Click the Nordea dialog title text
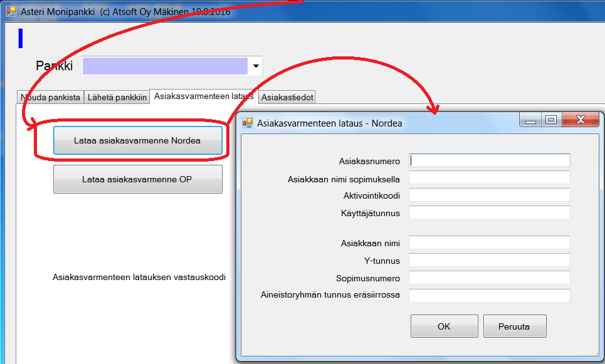 tap(330, 123)
